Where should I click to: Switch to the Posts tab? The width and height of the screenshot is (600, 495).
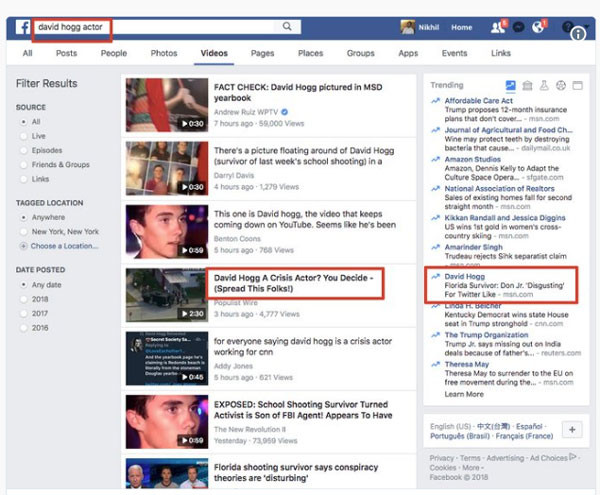67,53
